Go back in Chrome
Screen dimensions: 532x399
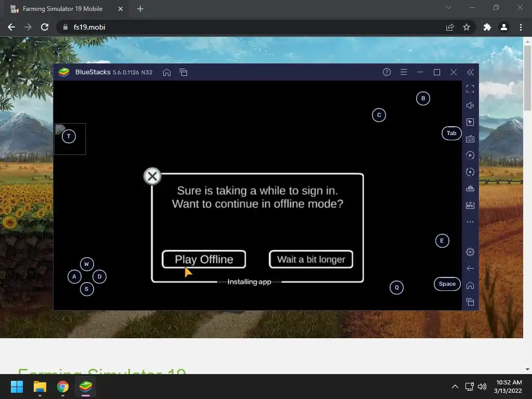11,27
